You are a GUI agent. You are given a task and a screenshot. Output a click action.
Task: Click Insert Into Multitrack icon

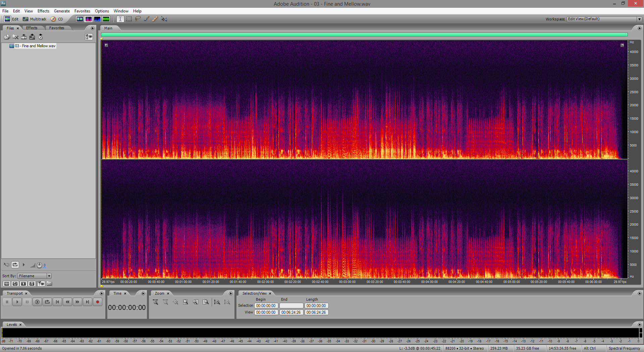point(32,37)
